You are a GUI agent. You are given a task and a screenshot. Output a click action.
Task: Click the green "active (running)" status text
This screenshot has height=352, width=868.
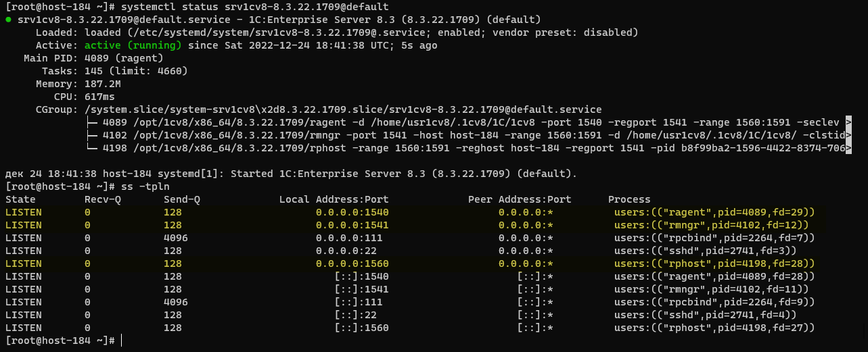[x=133, y=45]
